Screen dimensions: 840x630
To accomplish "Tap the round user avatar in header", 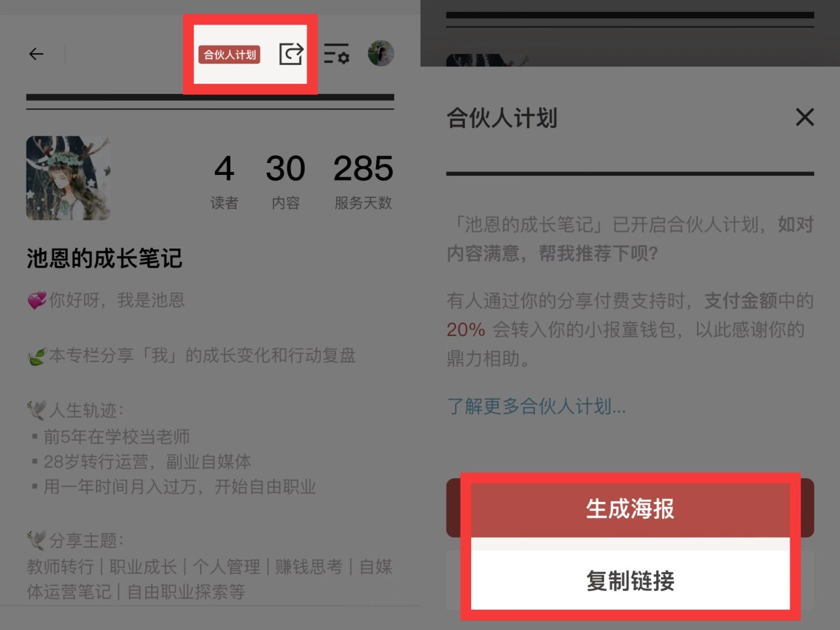I will coord(381,53).
